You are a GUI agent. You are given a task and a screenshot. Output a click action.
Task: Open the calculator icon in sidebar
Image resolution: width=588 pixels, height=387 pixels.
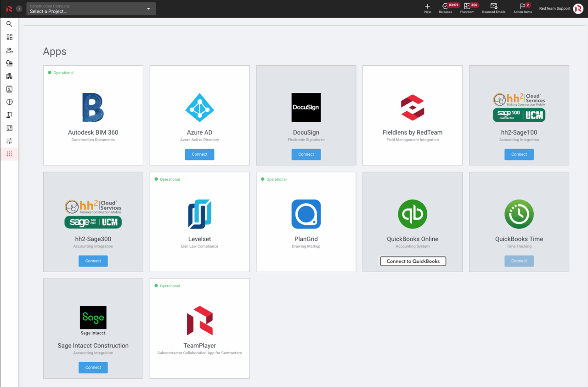coord(9,128)
